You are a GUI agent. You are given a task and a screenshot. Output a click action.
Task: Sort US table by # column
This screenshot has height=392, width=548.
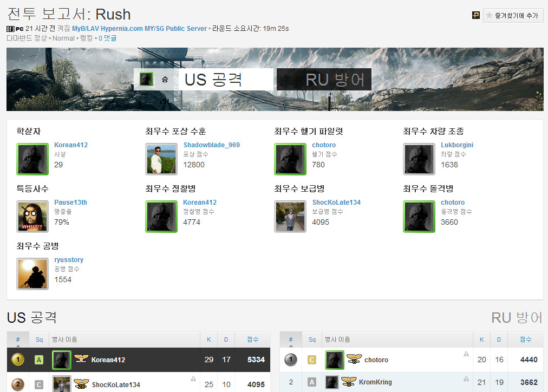click(18, 339)
